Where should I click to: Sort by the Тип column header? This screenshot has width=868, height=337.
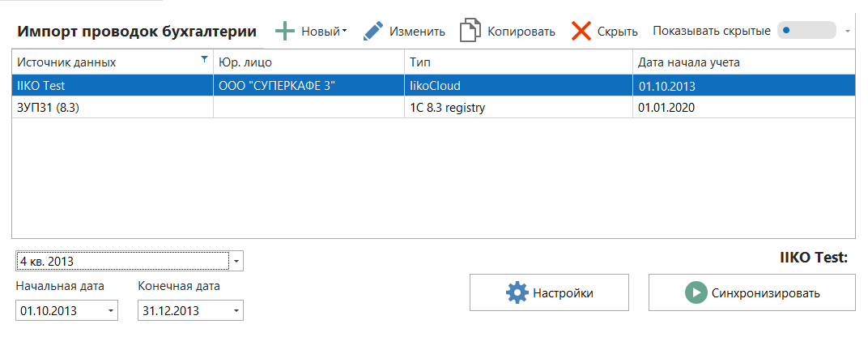(x=518, y=62)
